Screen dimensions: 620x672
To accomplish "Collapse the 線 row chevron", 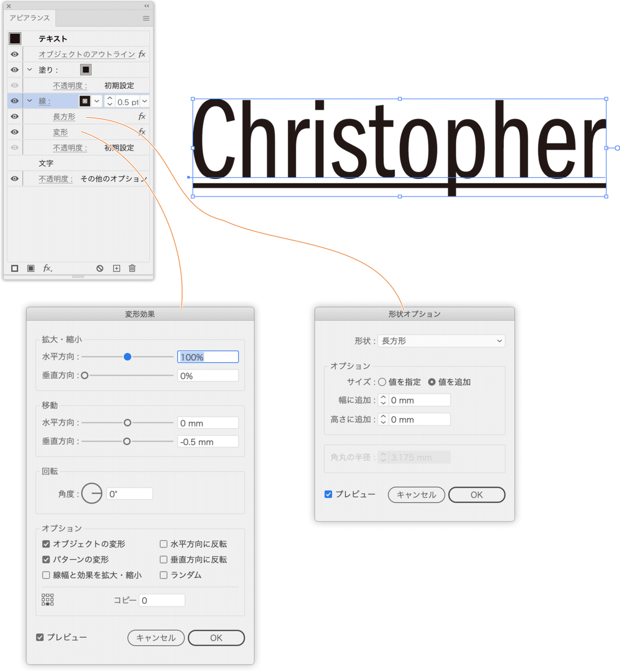I will pyautogui.click(x=29, y=101).
